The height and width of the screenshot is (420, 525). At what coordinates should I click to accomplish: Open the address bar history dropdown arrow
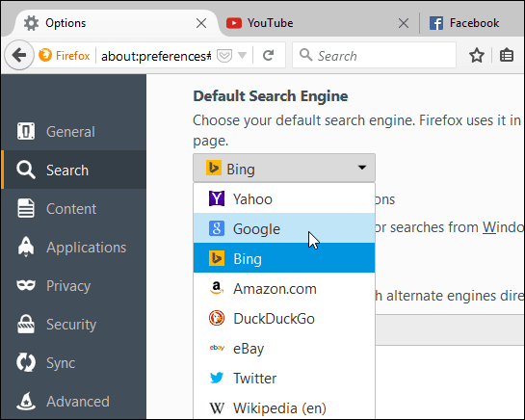coord(242,55)
